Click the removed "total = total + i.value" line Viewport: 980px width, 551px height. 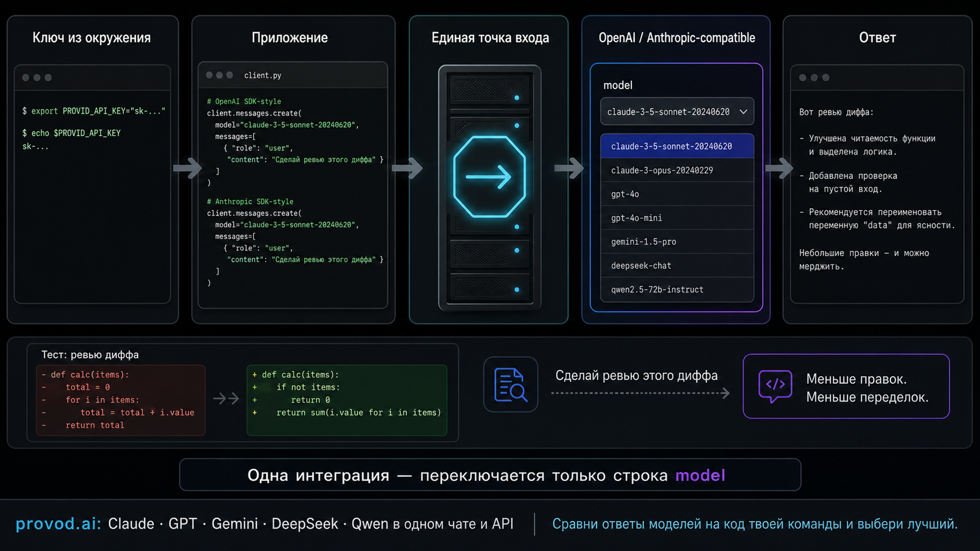[x=118, y=412]
